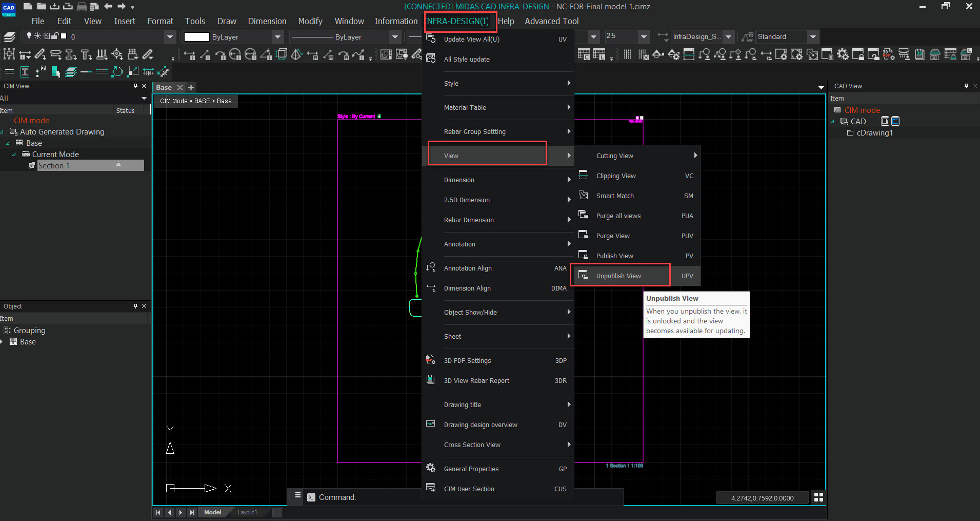Switch to the Layout1 tab
The image size is (980, 521).
(x=247, y=512)
